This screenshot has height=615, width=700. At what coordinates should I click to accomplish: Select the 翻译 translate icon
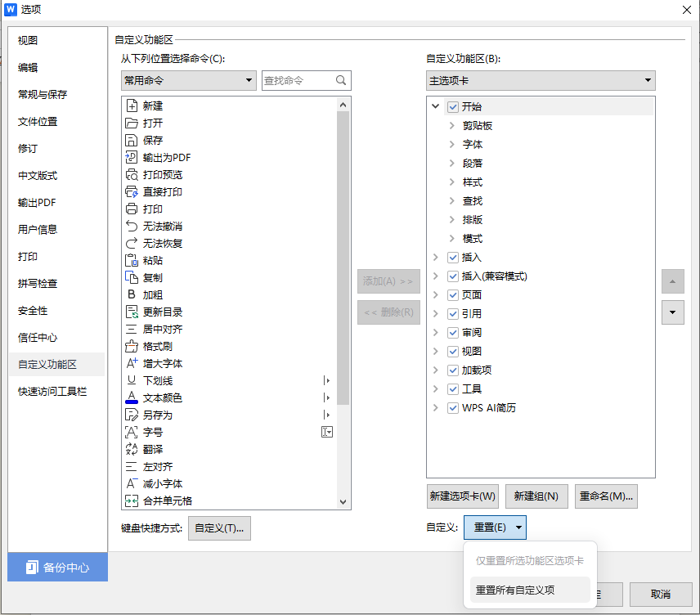pyautogui.click(x=132, y=449)
